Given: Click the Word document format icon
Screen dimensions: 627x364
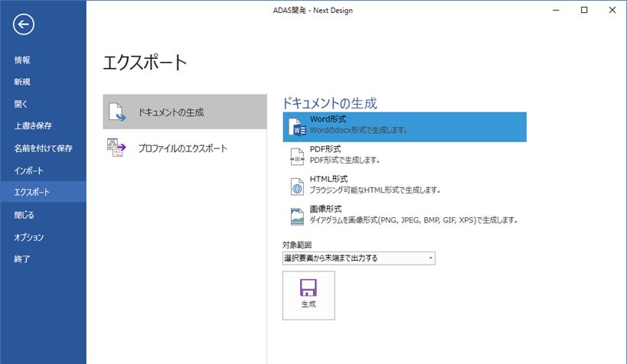Looking at the screenshot, I should (x=297, y=128).
